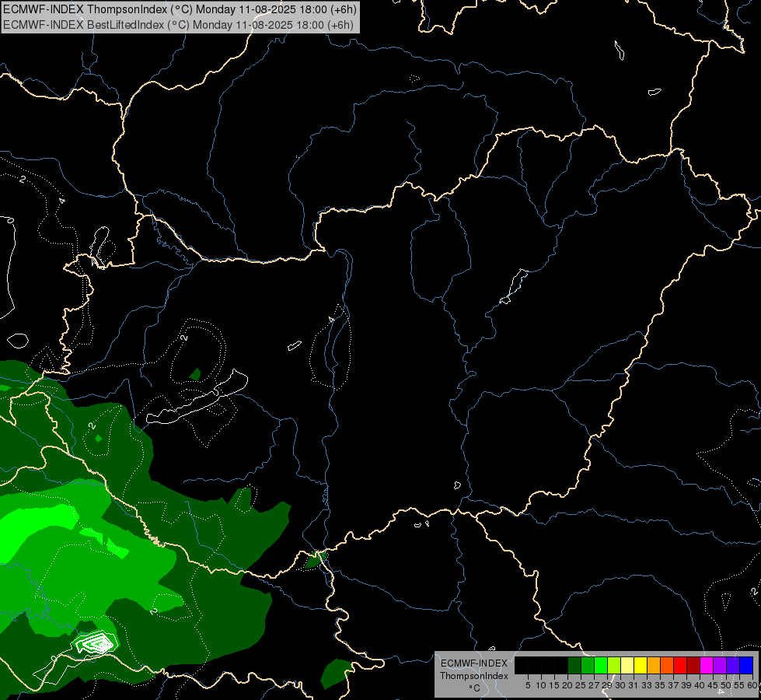Click the legend tick value 40
The width and height of the screenshot is (761, 700).
[699, 685]
